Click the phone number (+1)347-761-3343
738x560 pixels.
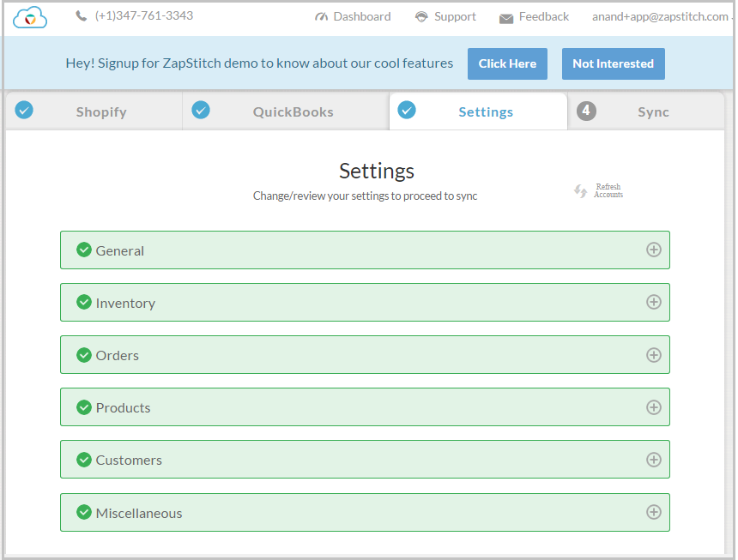coord(144,15)
